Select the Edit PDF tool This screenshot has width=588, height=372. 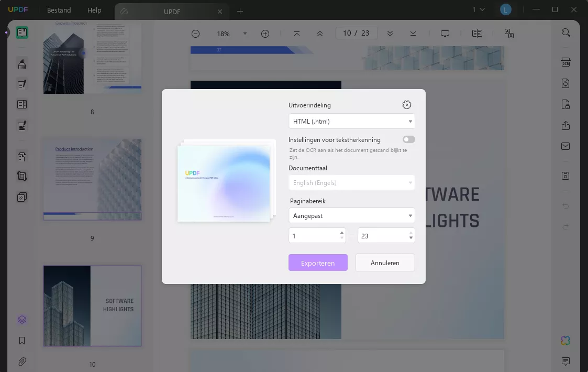tap(21, 84)
